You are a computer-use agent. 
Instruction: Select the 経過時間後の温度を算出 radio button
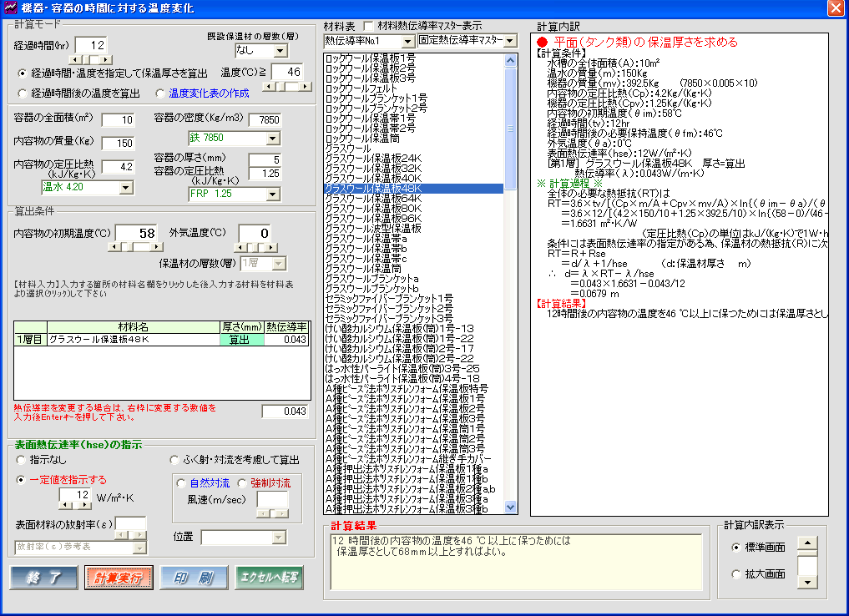(23, 93)
